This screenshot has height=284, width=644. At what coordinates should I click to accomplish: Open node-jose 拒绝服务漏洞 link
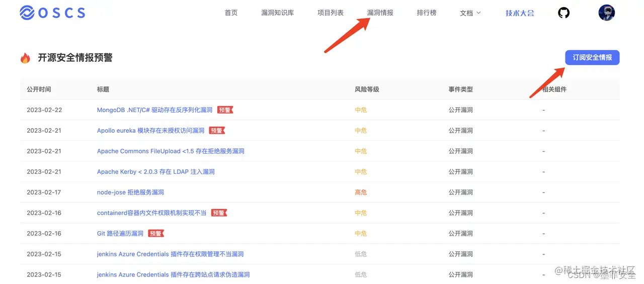pyautogui.click(x=130, y=192)
